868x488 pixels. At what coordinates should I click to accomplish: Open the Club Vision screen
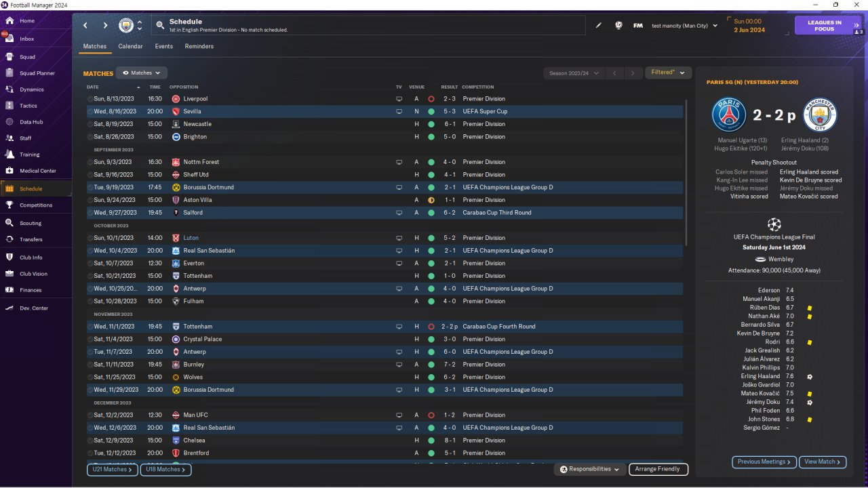click(34, 274)
